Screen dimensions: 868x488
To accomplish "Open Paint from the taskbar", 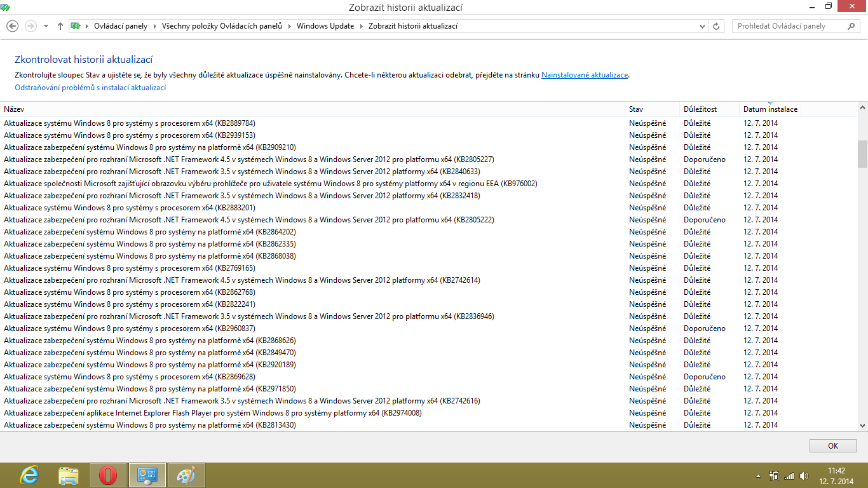I will coord(187,475).
